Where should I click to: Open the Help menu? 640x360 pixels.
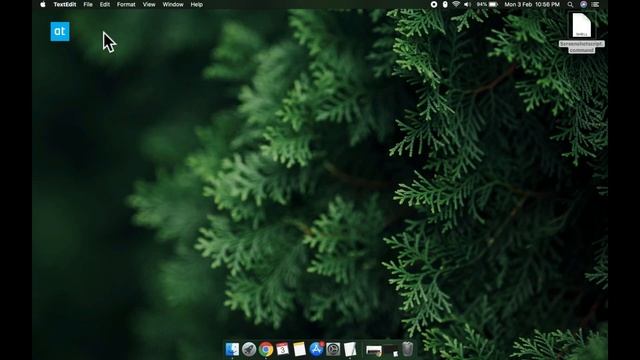(197, 4)
